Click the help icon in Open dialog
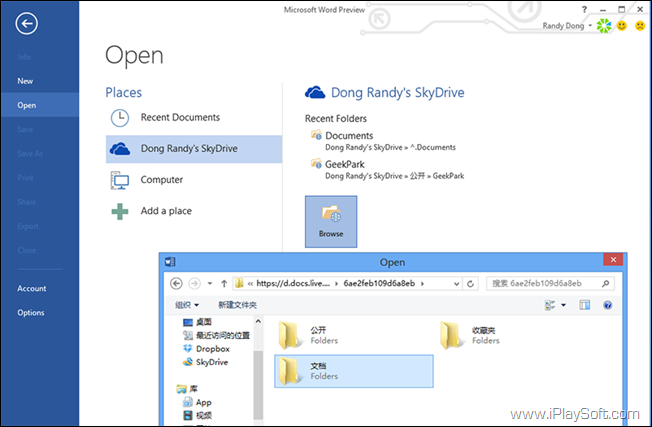Screen dimensions: 652x427 point(608,305)
